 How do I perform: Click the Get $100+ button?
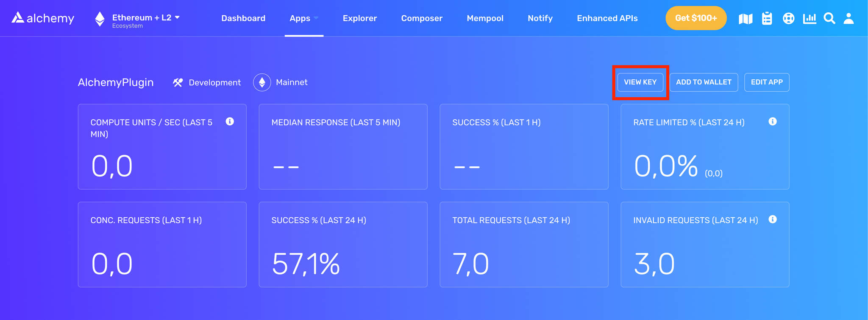point(696,18)
